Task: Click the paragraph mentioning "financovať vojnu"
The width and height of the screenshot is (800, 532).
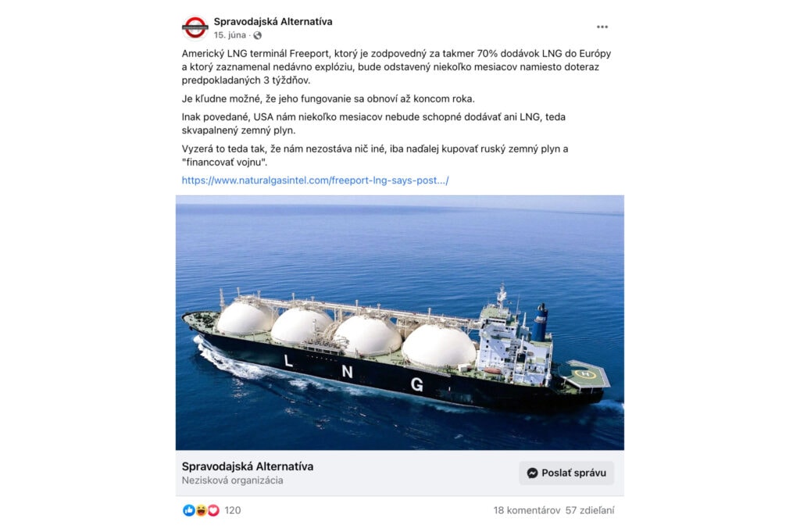Action: point(375,155)
